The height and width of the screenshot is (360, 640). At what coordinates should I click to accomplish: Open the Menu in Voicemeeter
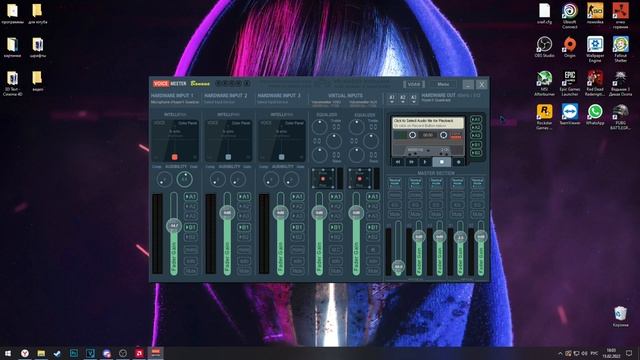(443, 84)
